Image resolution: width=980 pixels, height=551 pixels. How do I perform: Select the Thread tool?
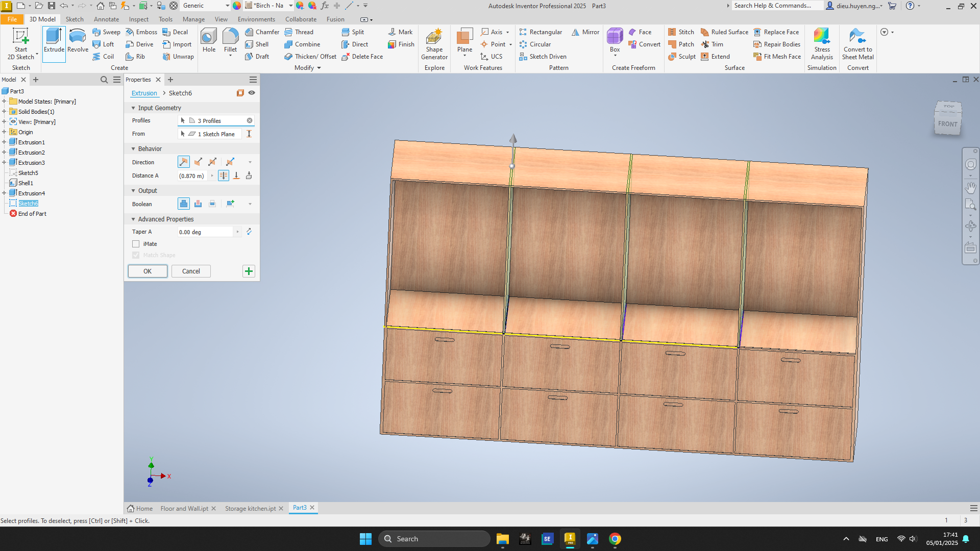click(299, 32)
